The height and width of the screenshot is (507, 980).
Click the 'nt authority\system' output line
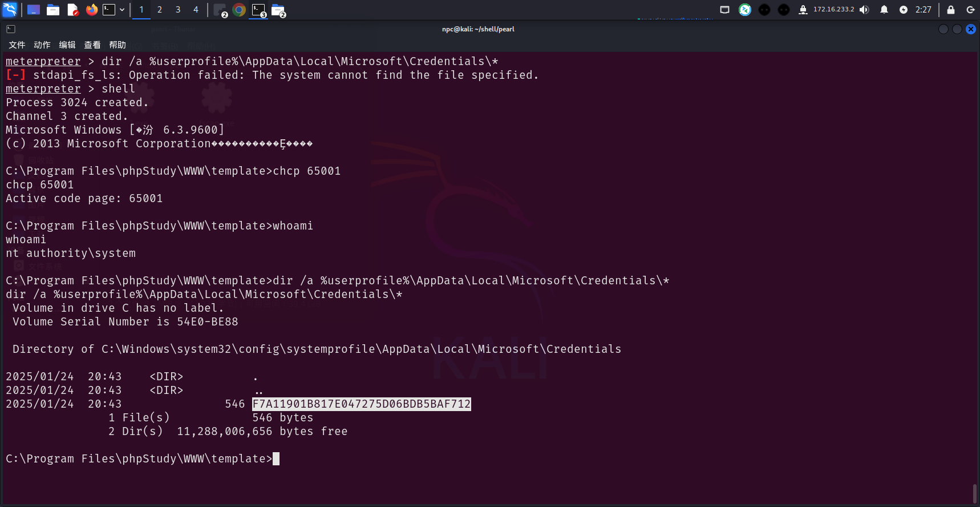[x=71, y=253]
